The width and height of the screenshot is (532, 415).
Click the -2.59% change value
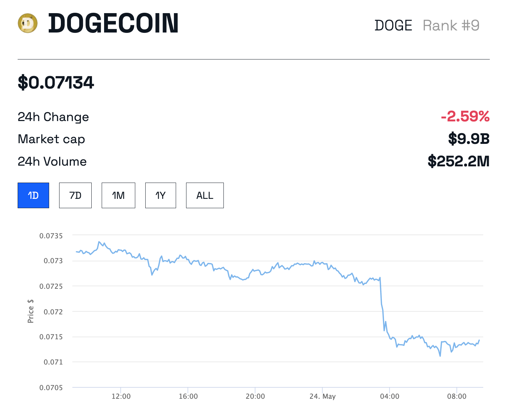(465, 117)
